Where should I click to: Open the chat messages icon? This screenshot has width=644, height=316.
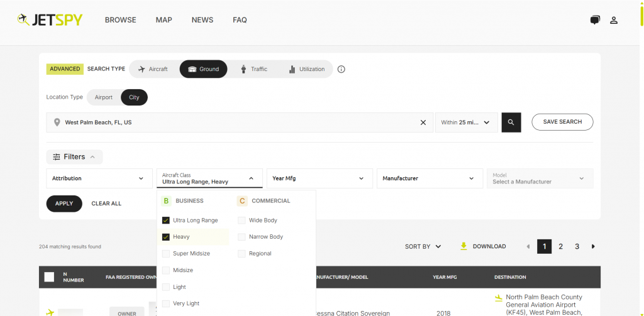[x=595, y=19]
